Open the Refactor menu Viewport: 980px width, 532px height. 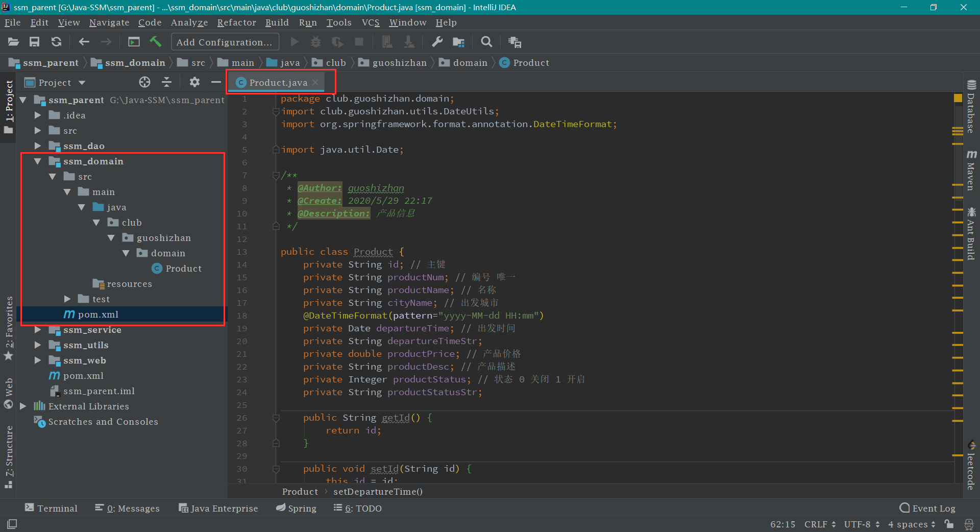[x=236, y=22]
